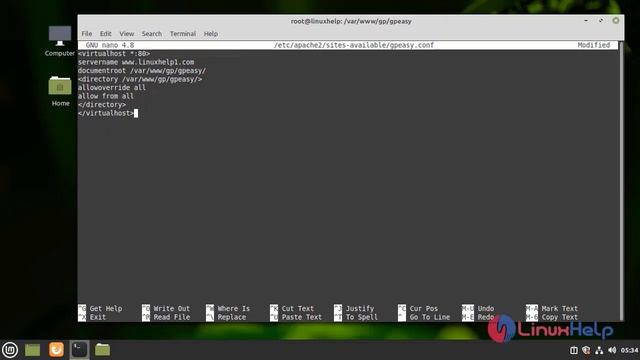Click the clock showing 05:34
This screenshot has height=360, width=640.
(629, 350)
